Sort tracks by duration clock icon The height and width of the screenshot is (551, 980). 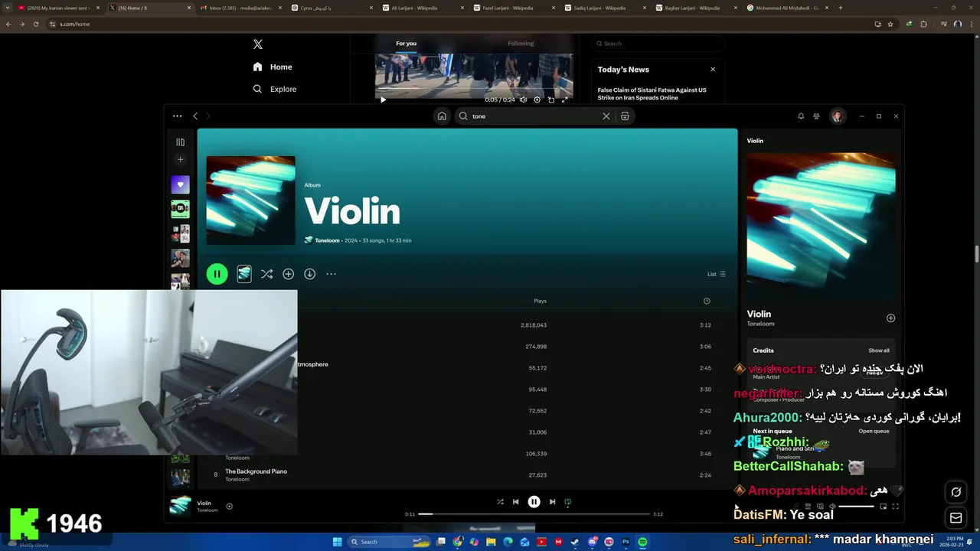(707, 301)
